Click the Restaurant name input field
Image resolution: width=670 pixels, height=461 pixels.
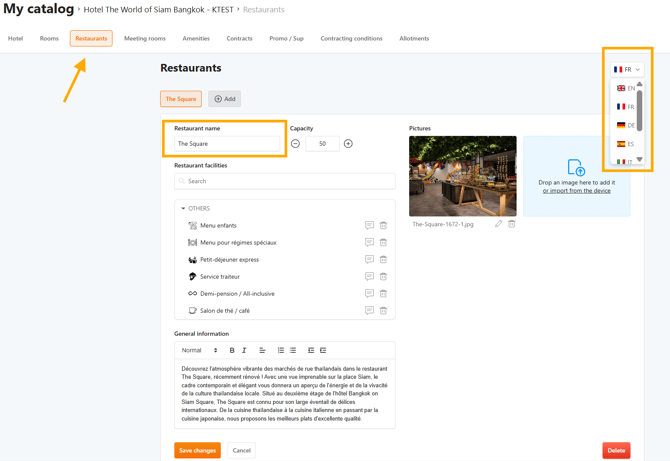(227, 144)
